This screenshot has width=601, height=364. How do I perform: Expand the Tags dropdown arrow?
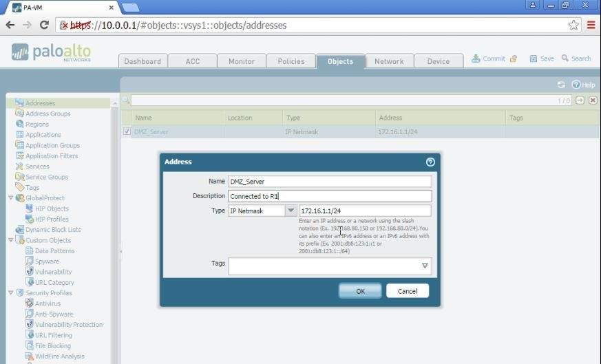(x=425, y=266)
